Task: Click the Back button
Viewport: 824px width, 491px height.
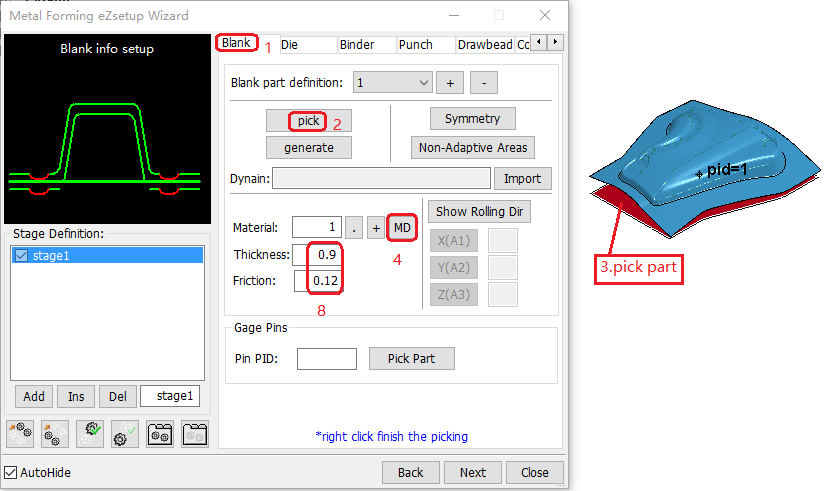Action: 410,473
